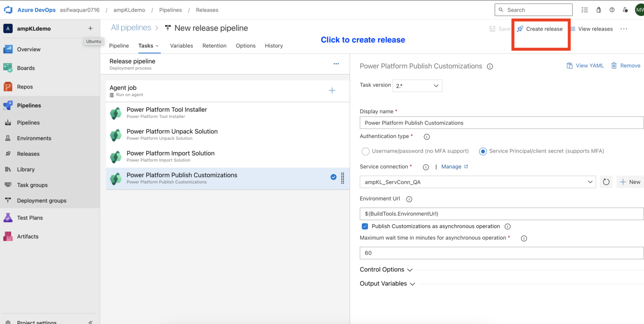Viewport: 644px width, 324px height.
Task: Click the Environment Url info icon
Action: pos(409,199)
